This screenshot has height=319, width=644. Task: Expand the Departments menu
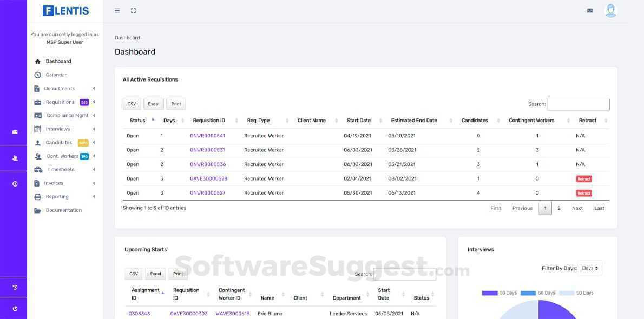click(64, 88)
